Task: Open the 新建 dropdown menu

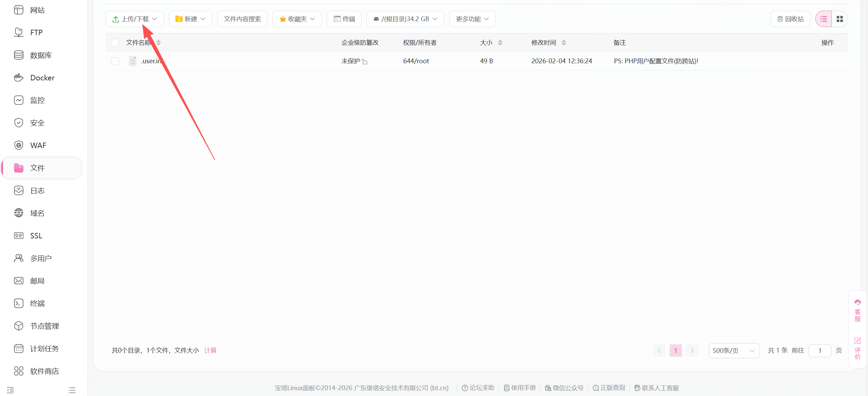Action: (x=190, y=19)
